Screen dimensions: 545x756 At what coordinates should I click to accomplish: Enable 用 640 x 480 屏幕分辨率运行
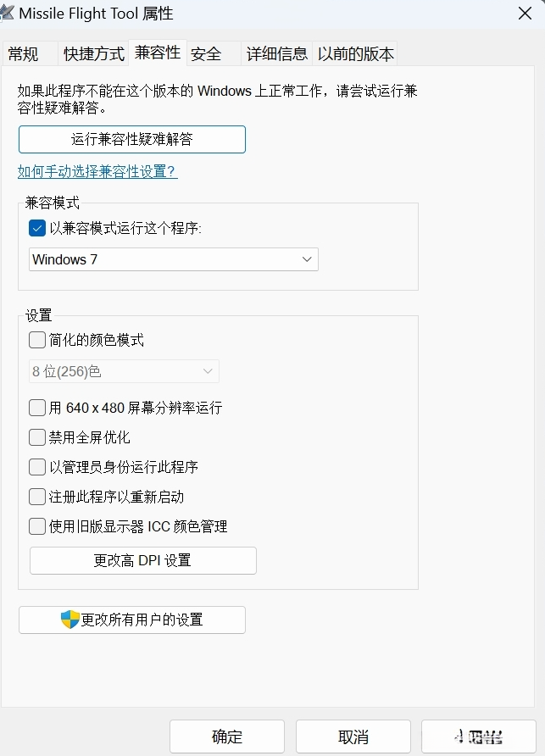36,408
